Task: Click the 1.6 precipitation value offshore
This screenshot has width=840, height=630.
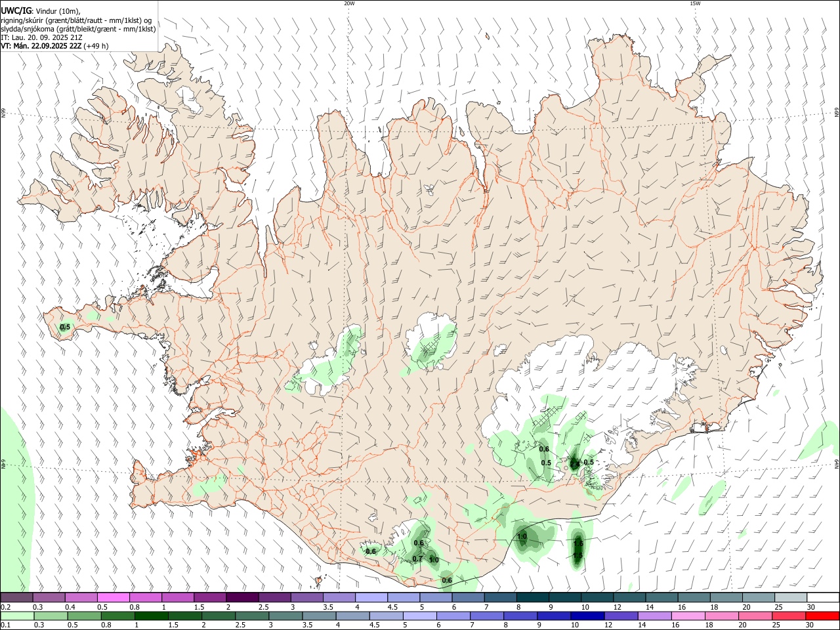Action: pyautogui.click(x=578, y=543)
